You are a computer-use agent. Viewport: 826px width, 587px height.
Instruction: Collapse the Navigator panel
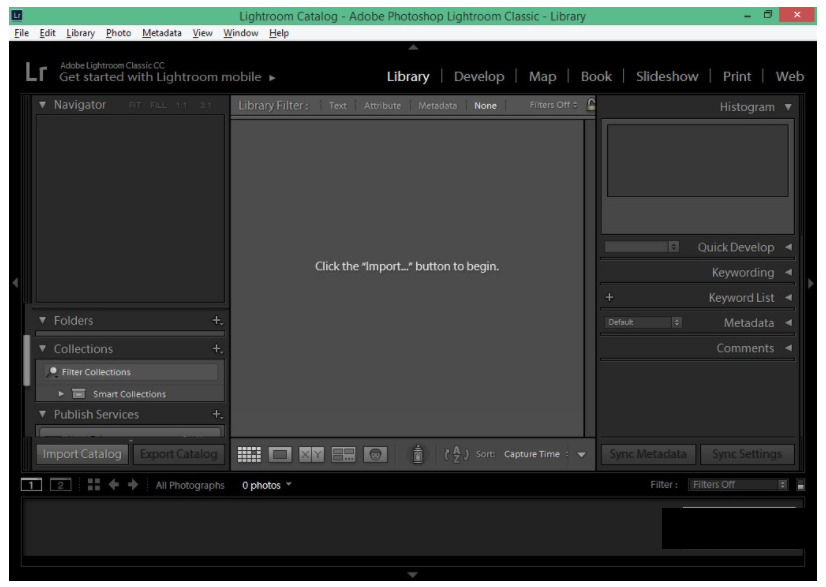pyautogui.click(x=43, y=104)
